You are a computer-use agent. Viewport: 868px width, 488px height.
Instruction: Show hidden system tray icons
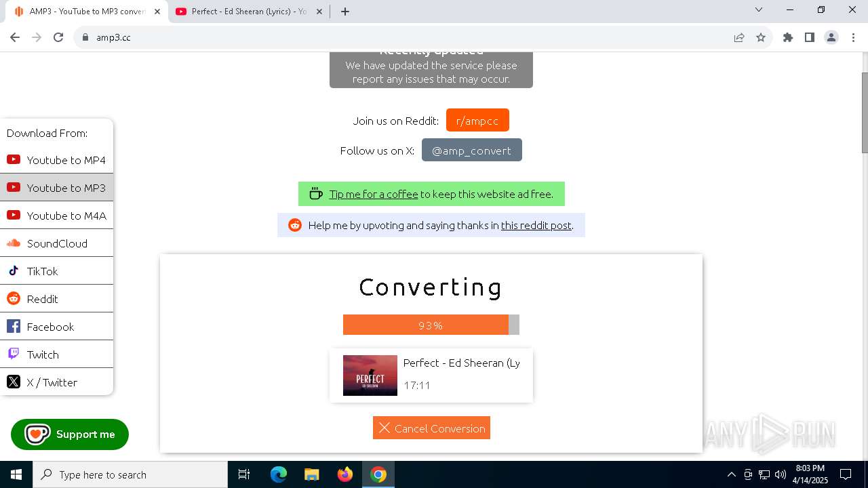coord(731,474)
